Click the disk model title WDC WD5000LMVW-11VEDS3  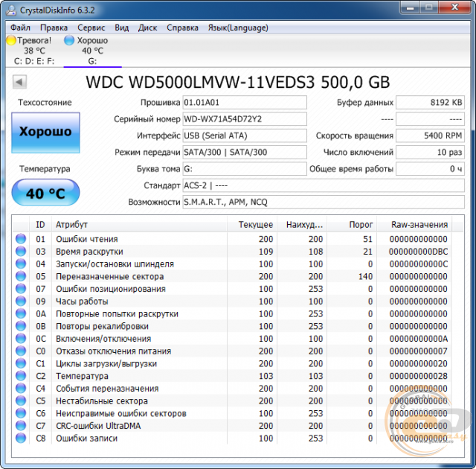[200, 82]
